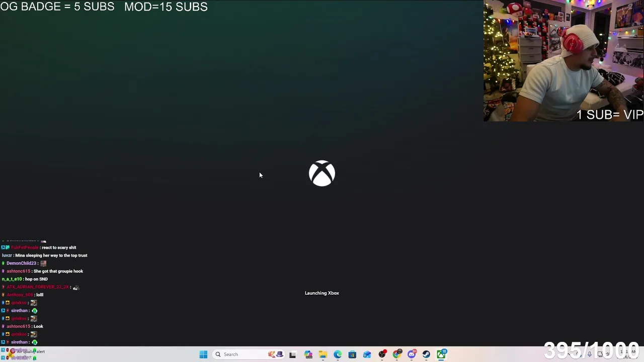The height and width of the screenshot is (362, 644).
Task: Open File Explorer from the taskbar
Action: tap(323, 354)
